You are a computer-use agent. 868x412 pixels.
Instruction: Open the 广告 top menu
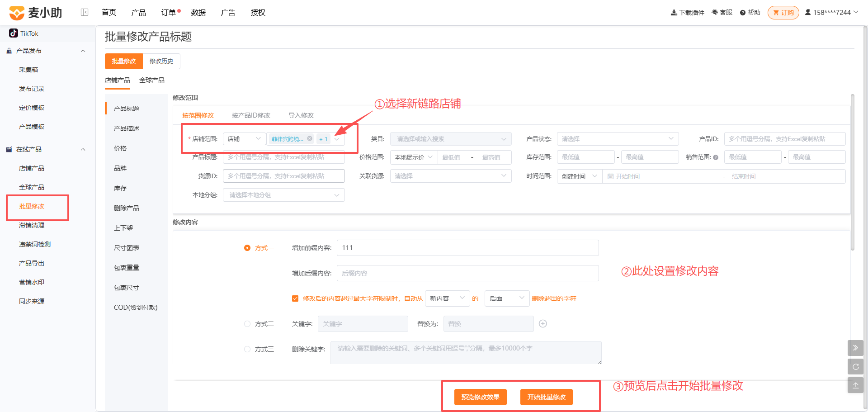coord(228,13)
